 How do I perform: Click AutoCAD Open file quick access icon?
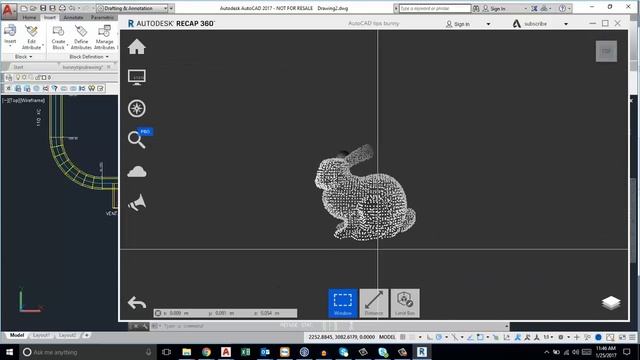click(33, 8)
